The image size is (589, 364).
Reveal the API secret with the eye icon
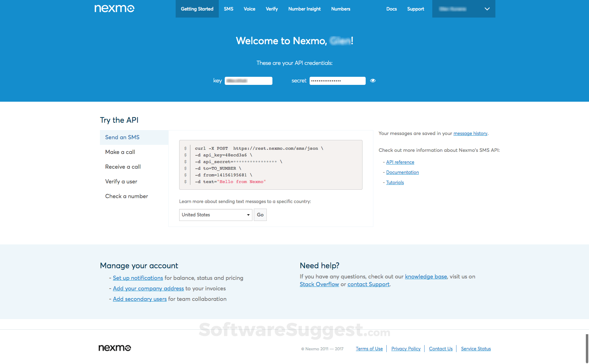pyautogui.click(x=373, y=81)
